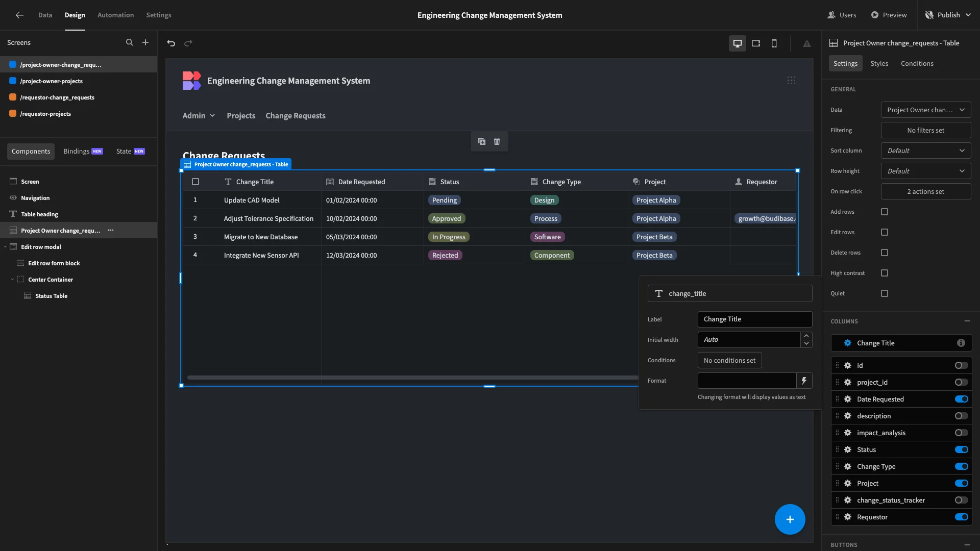980x551 pixels.
Task: Switch to tablet preview mode
Action: pos(756,43)
